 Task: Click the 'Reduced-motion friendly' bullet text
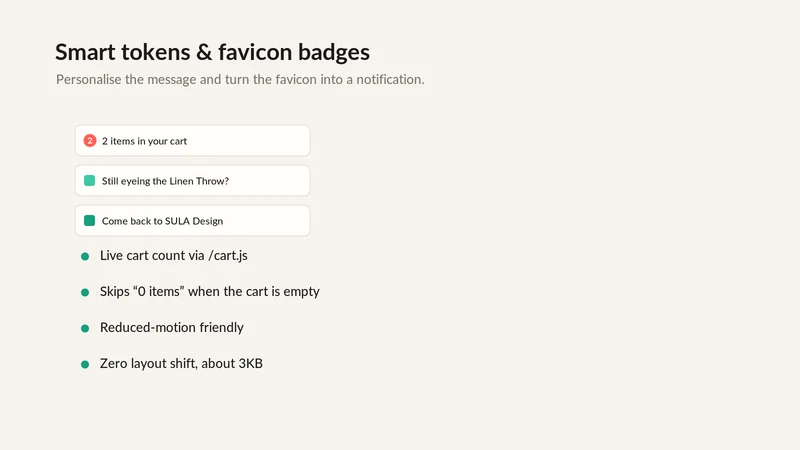click(x=172, y=327)
